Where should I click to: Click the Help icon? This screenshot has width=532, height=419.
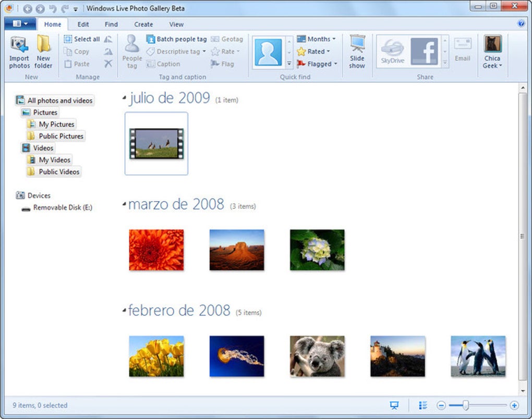click(521, 23)
